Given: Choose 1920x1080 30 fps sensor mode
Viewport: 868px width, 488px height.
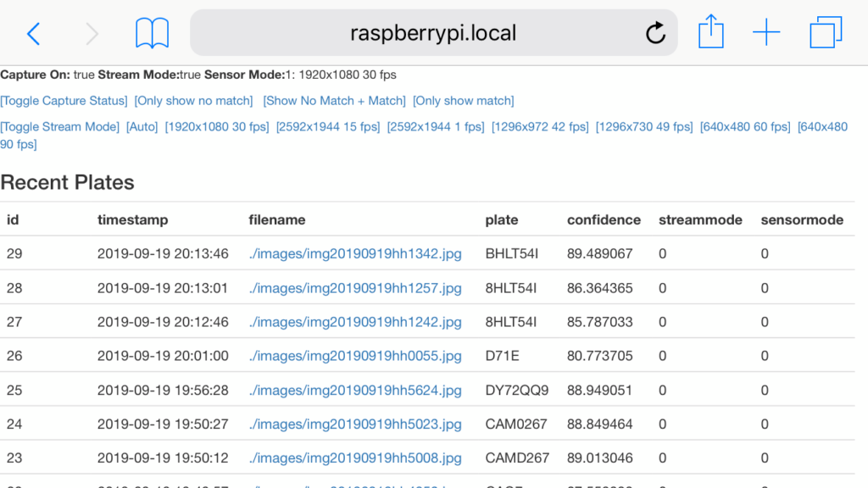Looking at the screenshot, I should click(x=217, y=127).
